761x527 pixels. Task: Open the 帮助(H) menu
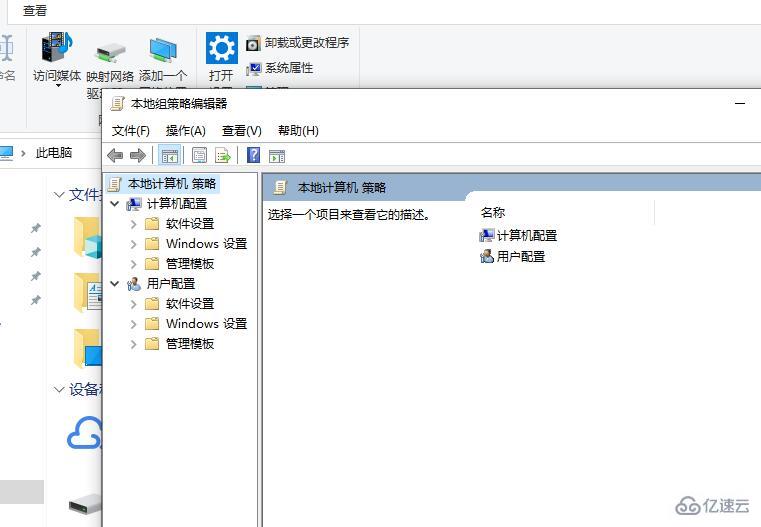tap(298, 131)
